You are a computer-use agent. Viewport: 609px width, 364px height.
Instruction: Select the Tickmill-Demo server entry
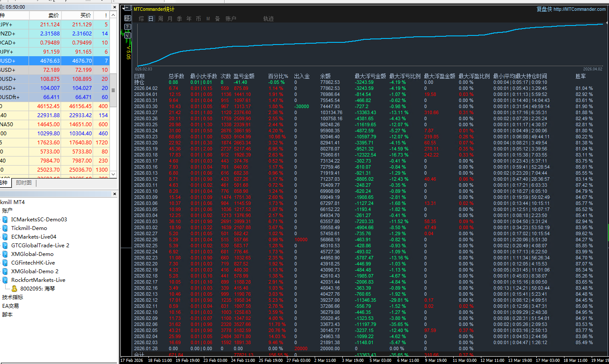(x=29, y=228)
